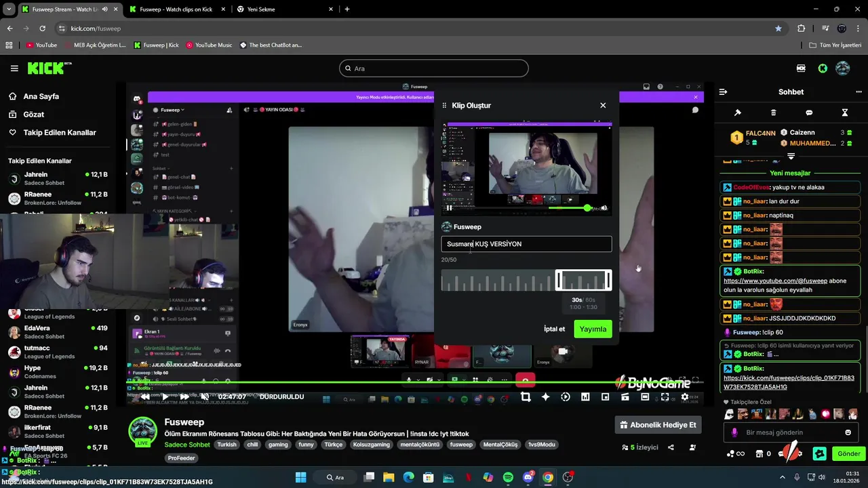Open player settings gear icon
This screenshot has height=488, width=868.
coord(685,397)
